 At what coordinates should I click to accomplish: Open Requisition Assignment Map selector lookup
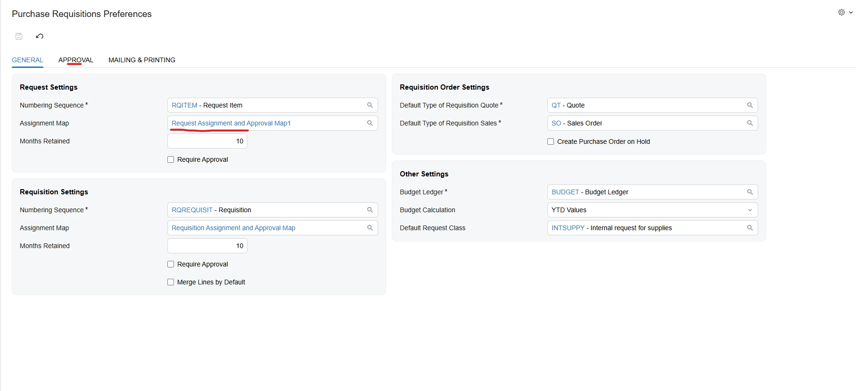(x=370, y=228)
